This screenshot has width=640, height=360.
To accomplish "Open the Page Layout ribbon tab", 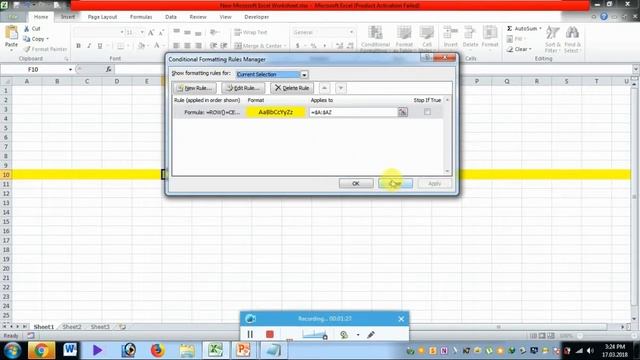I will pyautogui.click(x=102, y=17).
